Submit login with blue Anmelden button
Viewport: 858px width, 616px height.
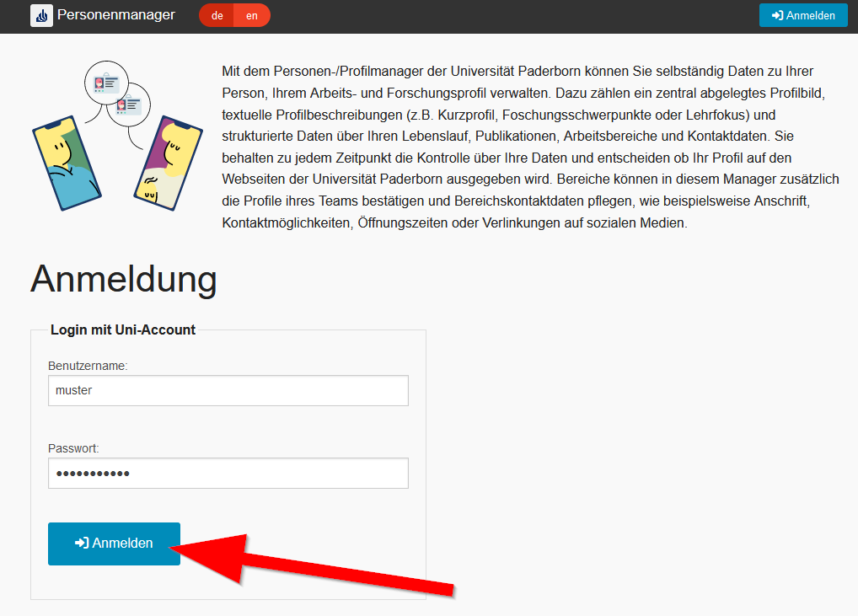coord(114,544)
